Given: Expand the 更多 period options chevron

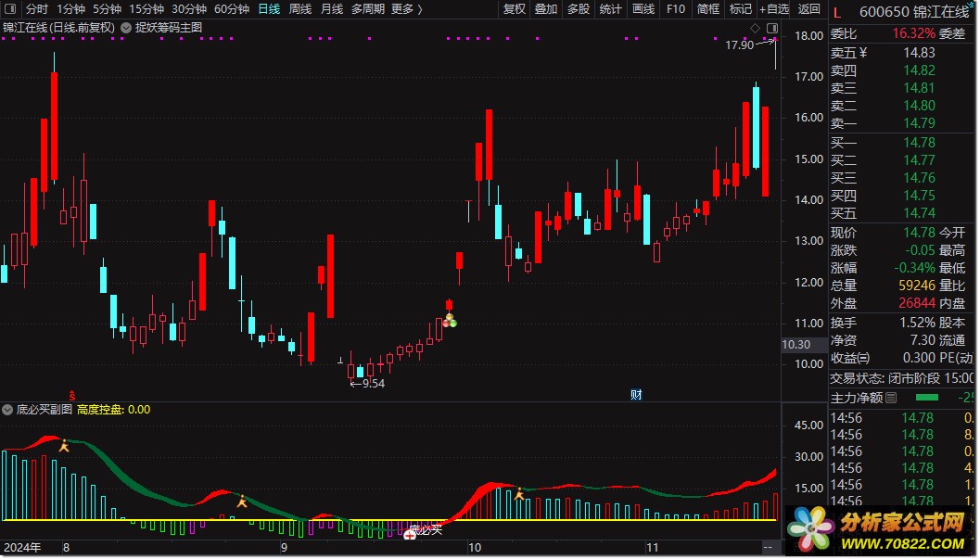Looking at the screenshot, I should point(420,9).
